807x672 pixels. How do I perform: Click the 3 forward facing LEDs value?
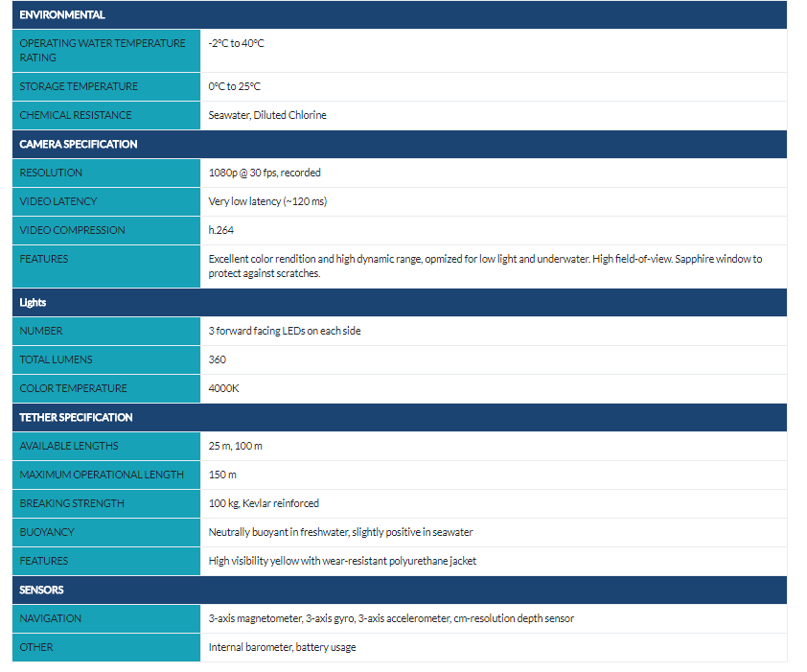pos(285,331)
